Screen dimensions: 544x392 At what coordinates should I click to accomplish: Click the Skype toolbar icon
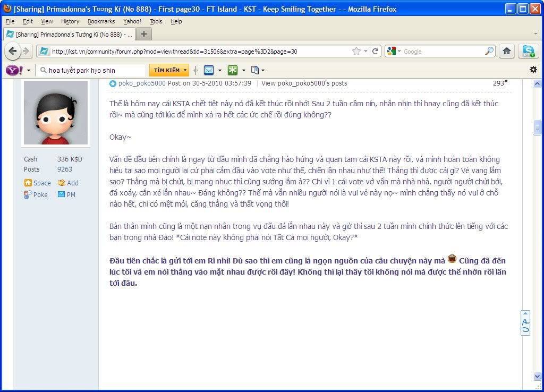coord(528,52)
